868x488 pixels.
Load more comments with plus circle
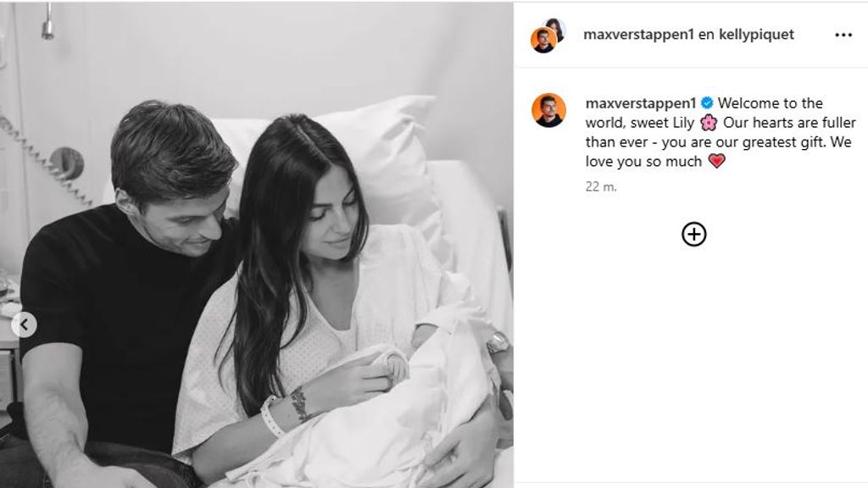tap(693, 234)
